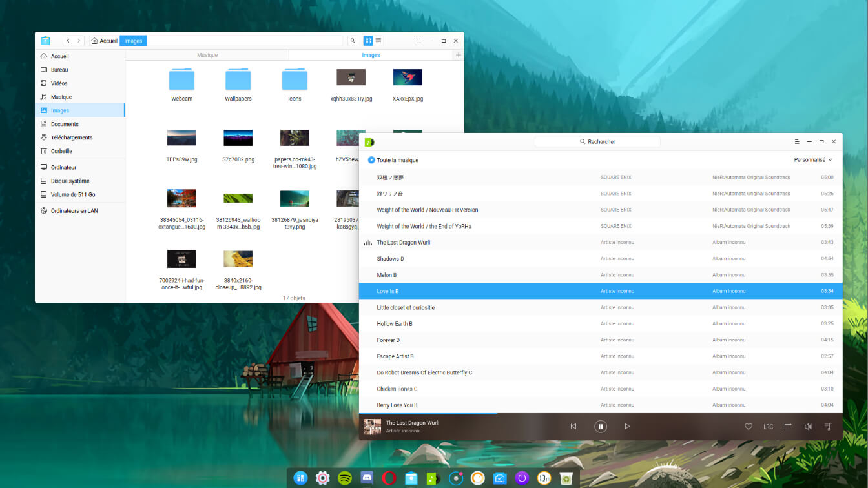The width and height of the screenshot is (868, 488).
Task: Open Téléchargements in sidebar
Action: point(80,137)
